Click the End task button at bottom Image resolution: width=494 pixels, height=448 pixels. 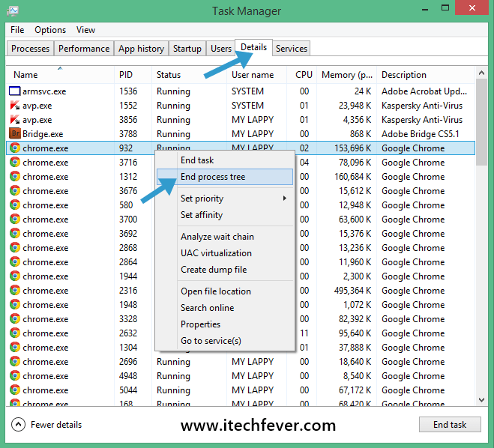(x=450, y=424)
